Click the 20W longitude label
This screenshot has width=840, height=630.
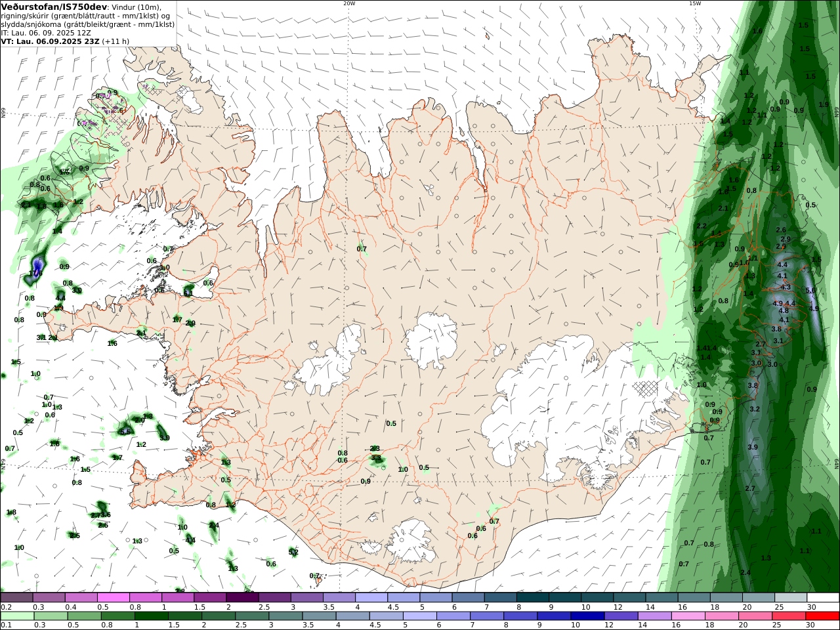[349, 3]
